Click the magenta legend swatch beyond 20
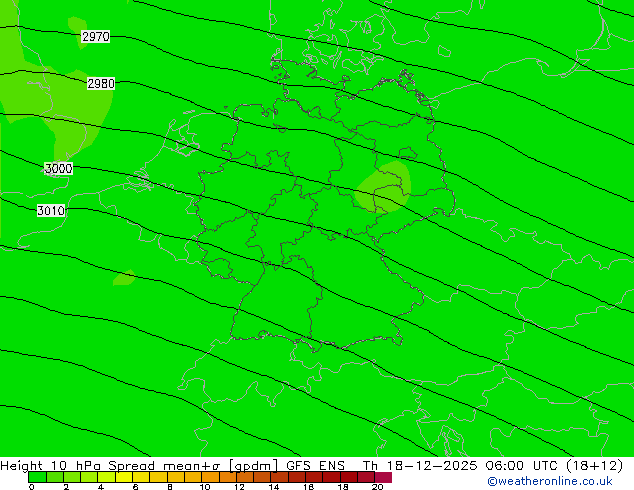Viewport: 634px width, 490px height. tap(383, 477)
